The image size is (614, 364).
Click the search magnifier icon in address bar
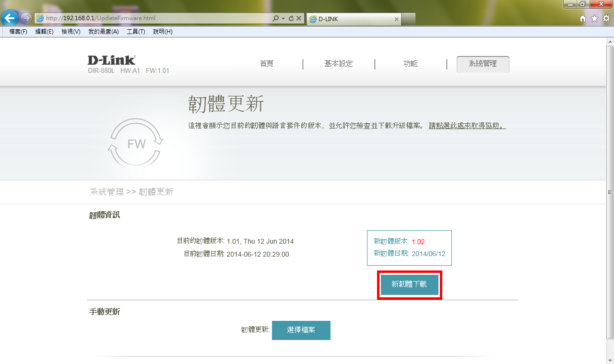275,18
